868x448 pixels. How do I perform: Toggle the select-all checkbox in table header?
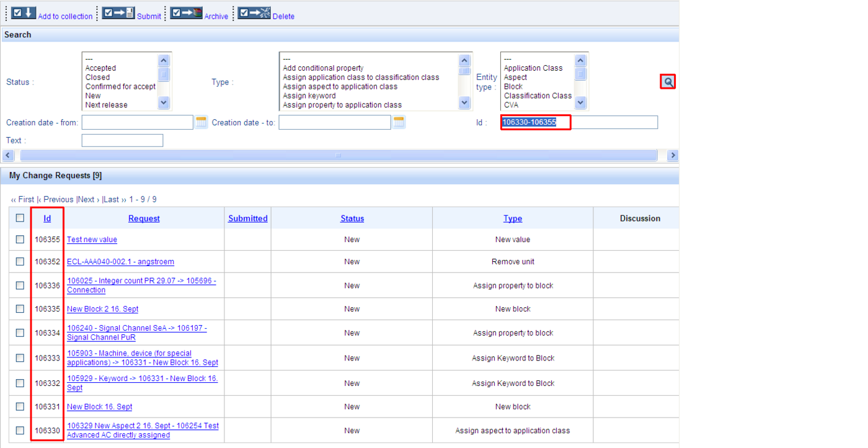pos(20,218)
